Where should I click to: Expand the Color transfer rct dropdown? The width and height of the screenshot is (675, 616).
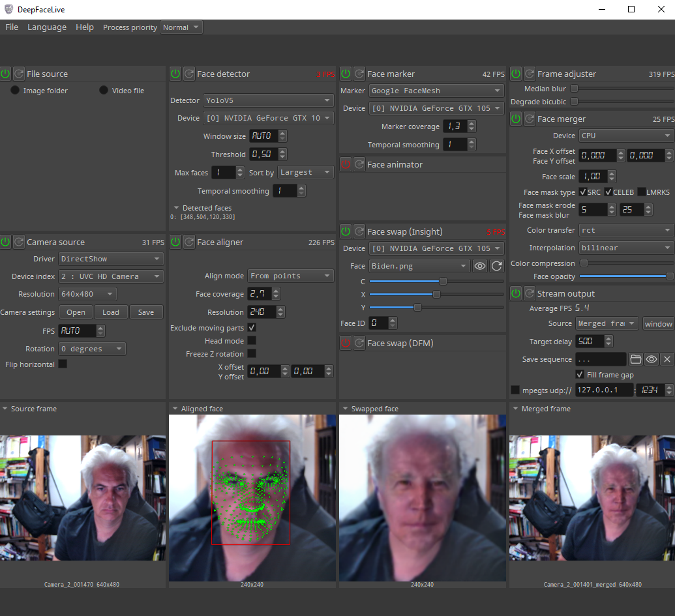(626, 230)
